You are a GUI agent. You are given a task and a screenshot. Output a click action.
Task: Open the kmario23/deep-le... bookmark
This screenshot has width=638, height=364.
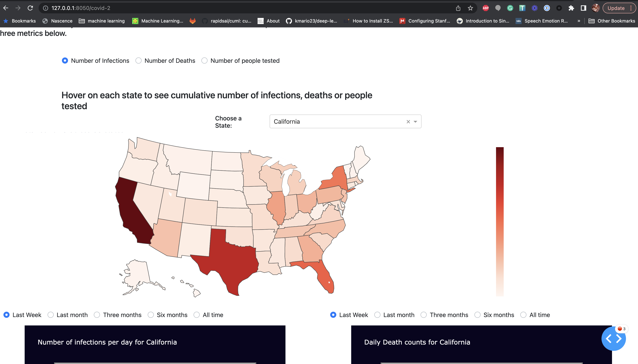[x=311, y=21]
